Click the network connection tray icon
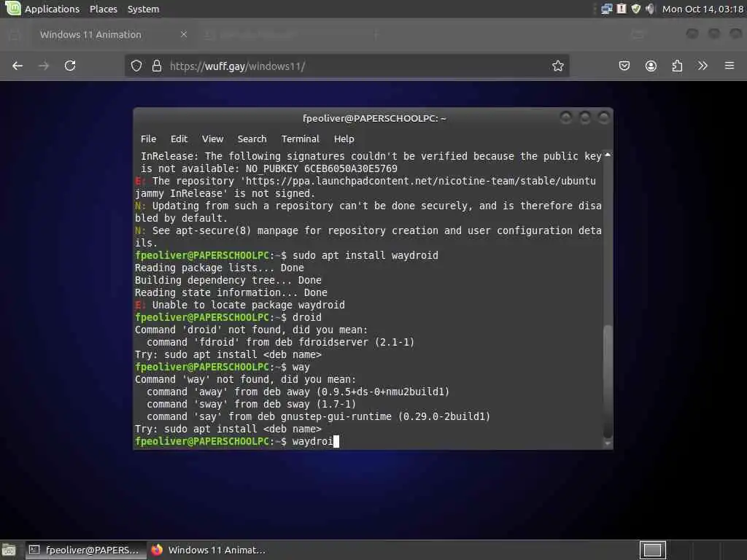The height and width of the screenshot is (560, 747). (606, 9)
